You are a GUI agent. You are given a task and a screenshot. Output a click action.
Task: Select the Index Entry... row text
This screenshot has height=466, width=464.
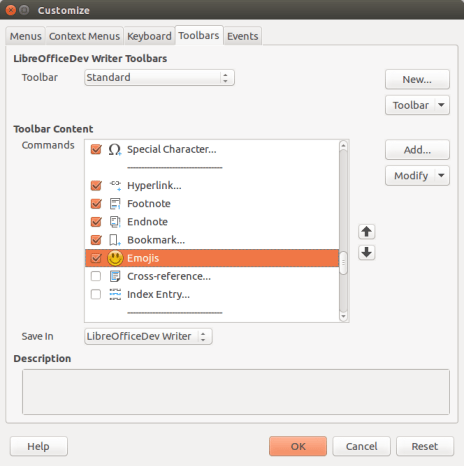click(158, 294)
